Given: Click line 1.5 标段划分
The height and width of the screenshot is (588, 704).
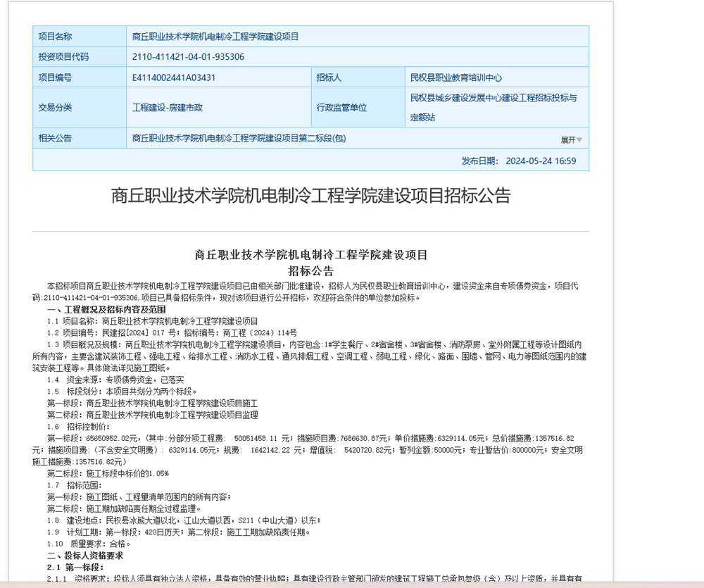Looking at the screenshot, I should tap(122, 392).
